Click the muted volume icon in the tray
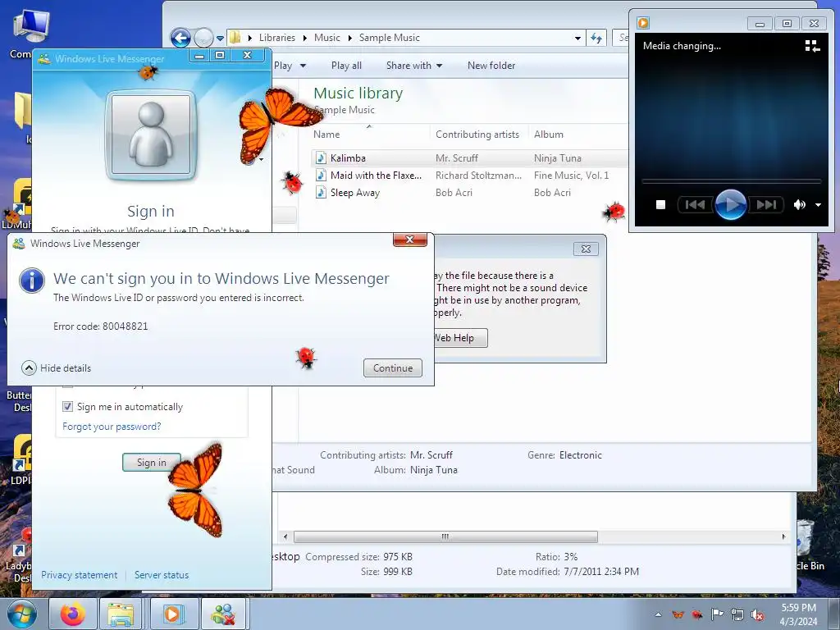 [757, 615]
